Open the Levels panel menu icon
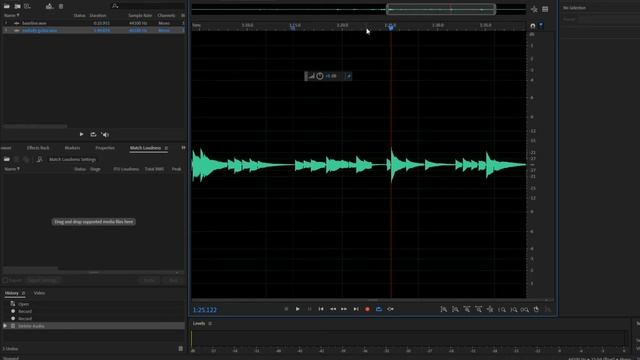The height and width of the screenshot is (360, 640). (210, 323)
